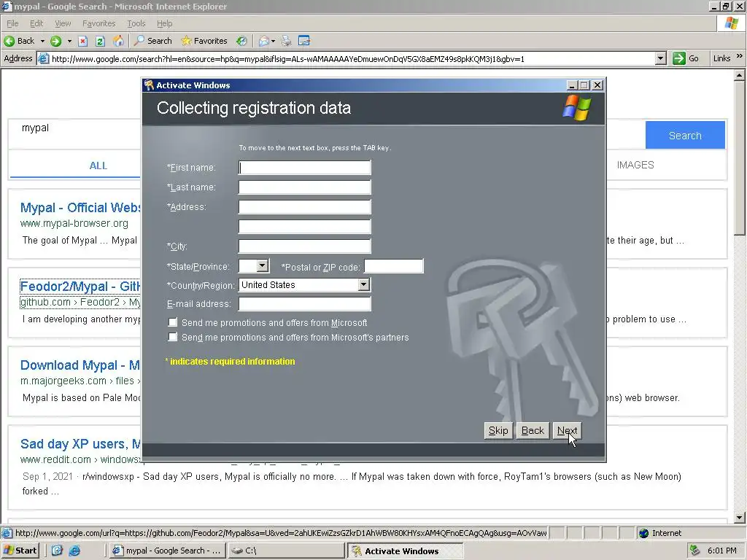Screen dimensions: 747x560
Task: Click the Back arrow icon in IE toolbar
Action: [x=9, y=41]
